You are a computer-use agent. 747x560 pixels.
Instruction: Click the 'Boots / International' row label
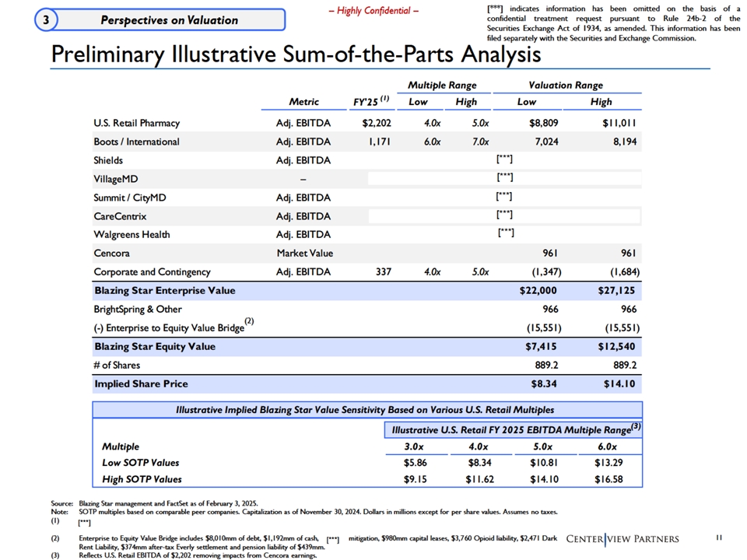136,142
